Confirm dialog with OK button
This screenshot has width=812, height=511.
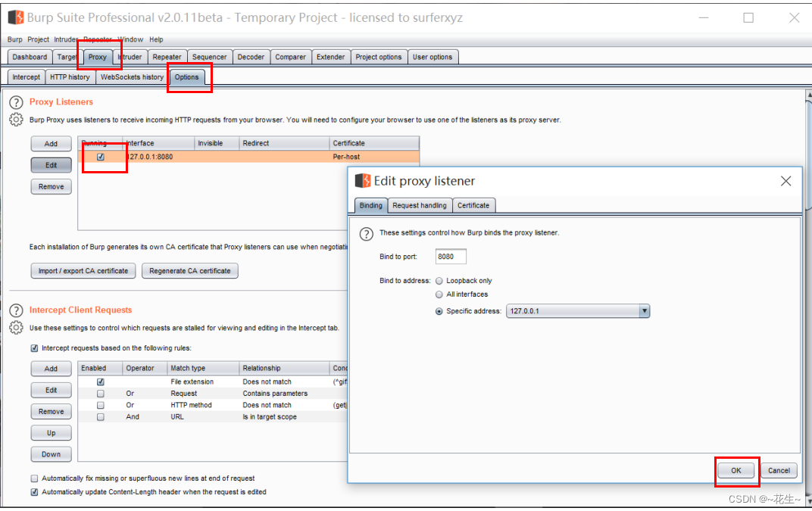tap(736, 471)
